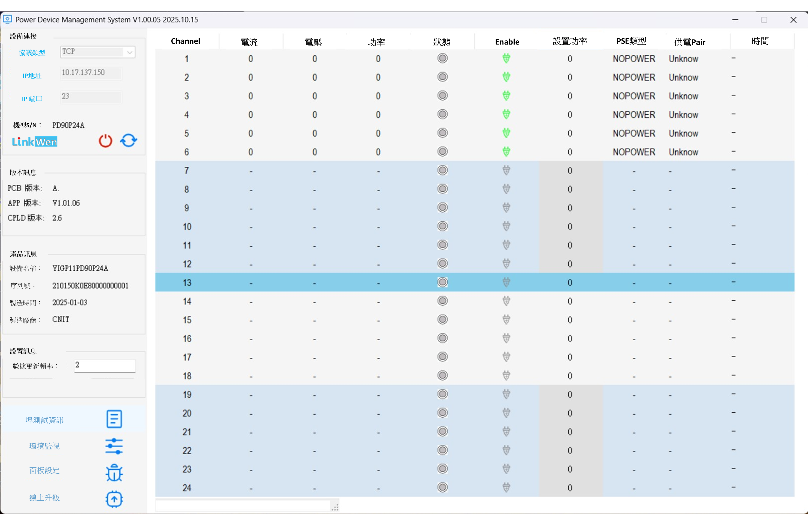The width and height of the screenshot is (808, 532).
Task: Click the Enable column header
Action: point(507,42)
